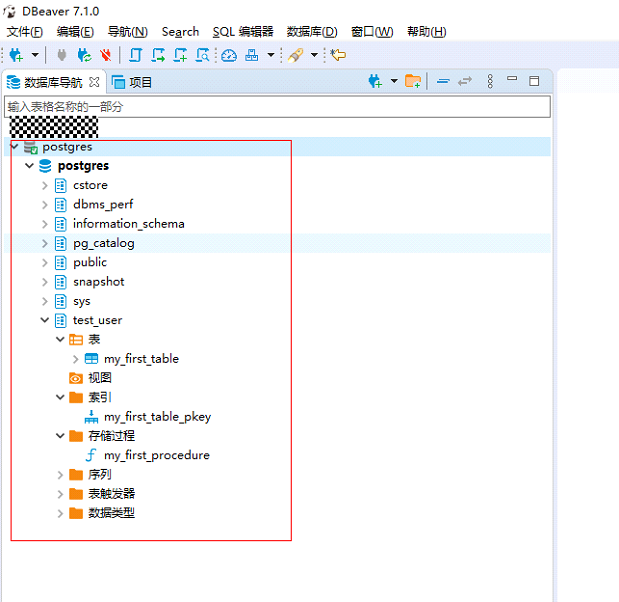Screen dimensions: 619x602
Task: Click the Collapse All icon in navigator
Action: [x=443, y=81]
